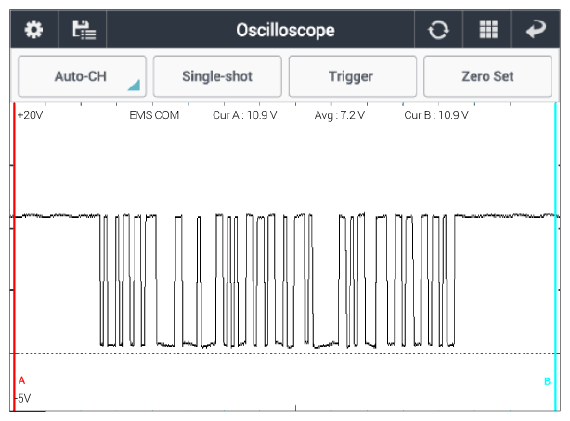
Task: Select the Auto-CH channel button
Action: 82,76
